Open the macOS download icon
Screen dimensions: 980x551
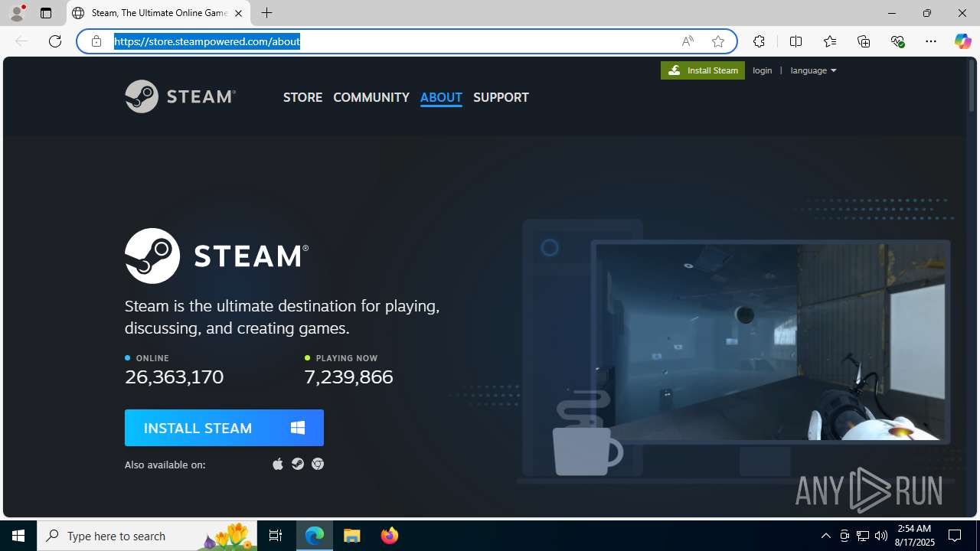click(278, 464)
